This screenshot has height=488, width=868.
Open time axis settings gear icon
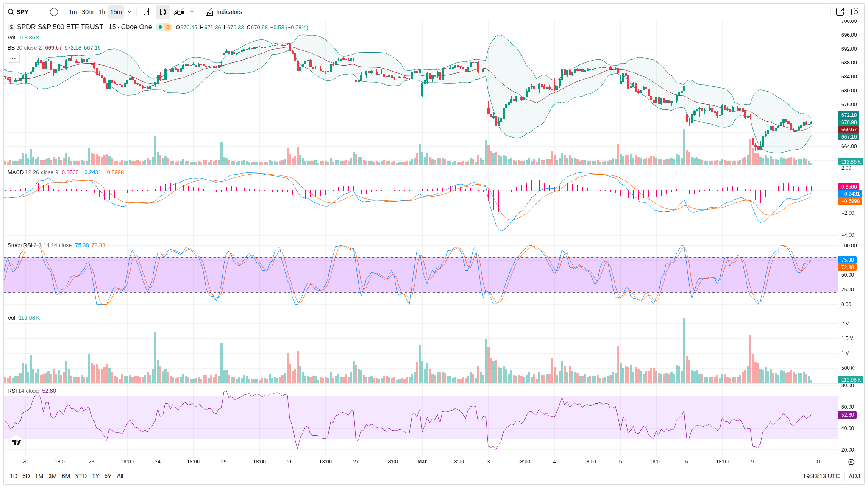pos(851,462)
